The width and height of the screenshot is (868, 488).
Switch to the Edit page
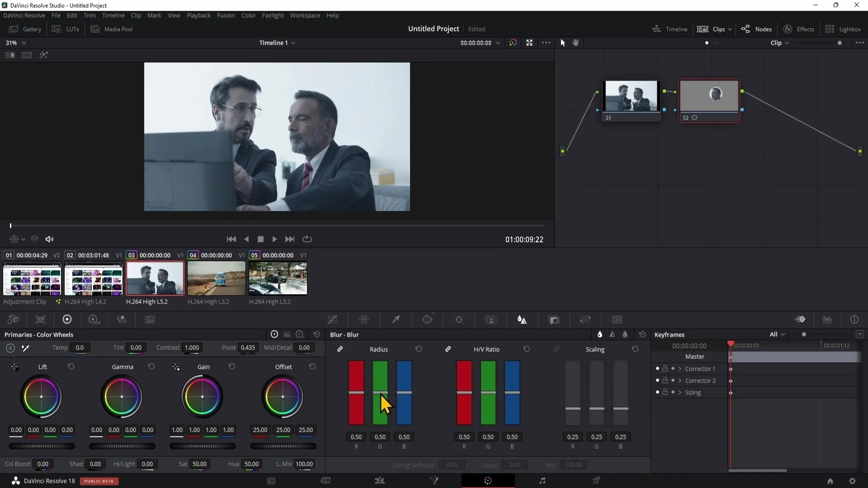click(x=380, y=481)
